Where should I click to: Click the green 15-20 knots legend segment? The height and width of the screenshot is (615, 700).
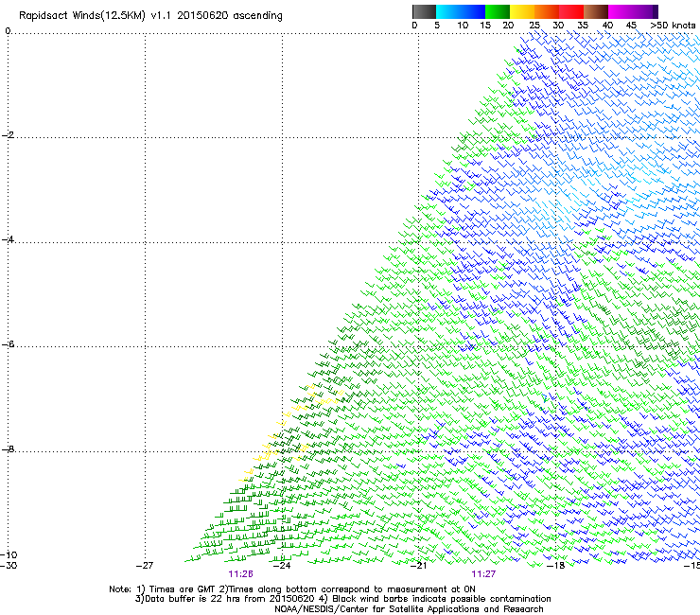click(498, 11)
